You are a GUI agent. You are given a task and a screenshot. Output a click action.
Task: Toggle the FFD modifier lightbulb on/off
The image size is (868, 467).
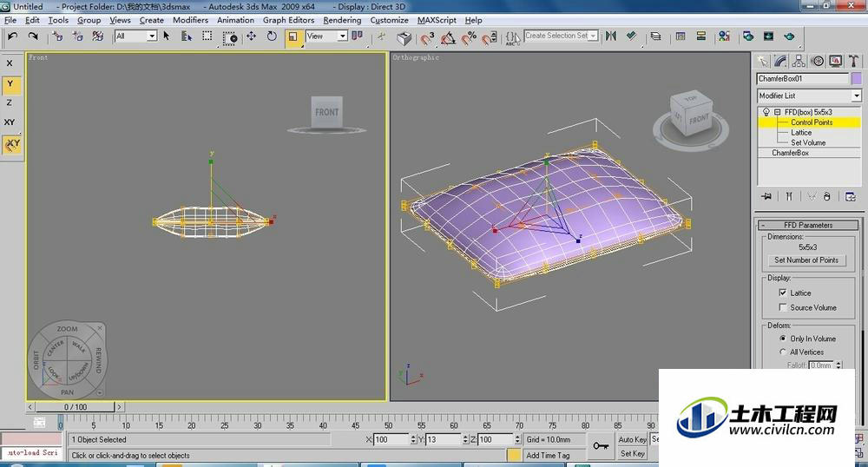click(x=766, y=112)
